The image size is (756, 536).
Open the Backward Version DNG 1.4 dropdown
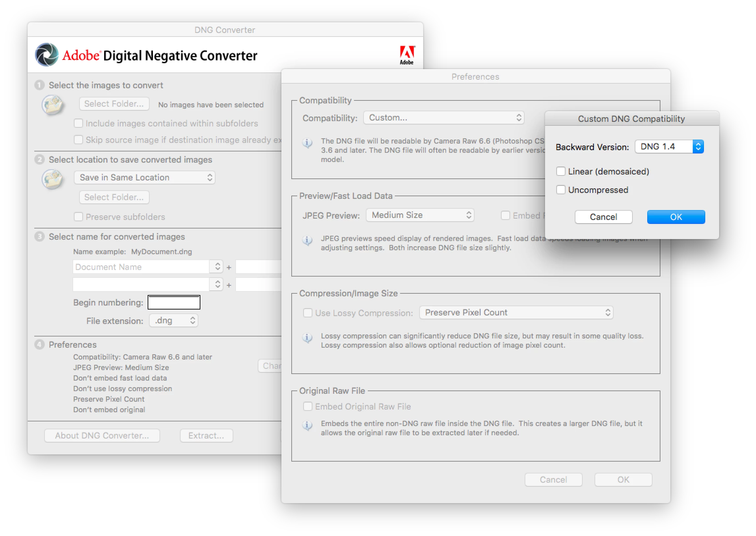[x=669, y=147]
